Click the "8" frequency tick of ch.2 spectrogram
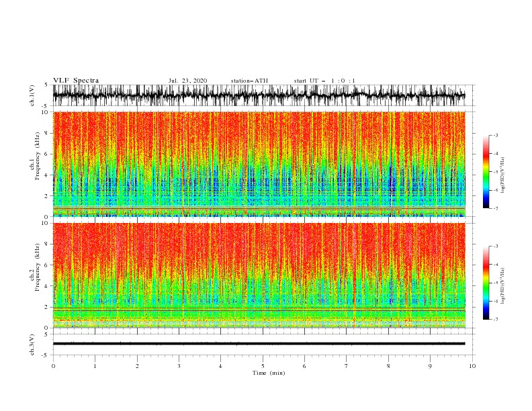532x411 pixels. [47, 244]
